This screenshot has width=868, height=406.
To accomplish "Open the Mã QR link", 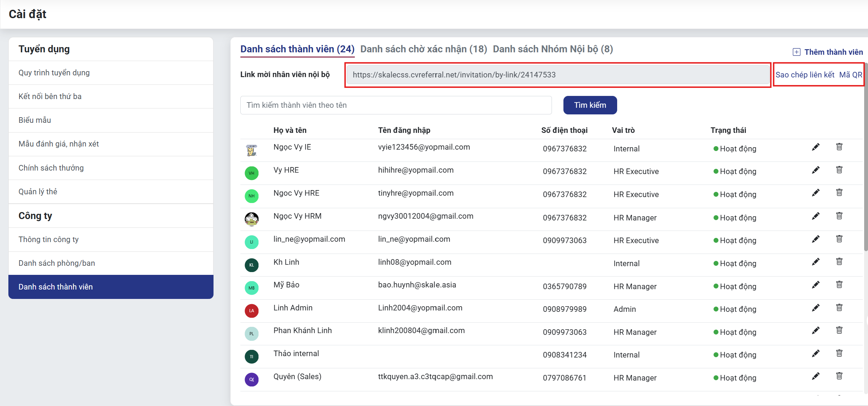I will point(851,75).
